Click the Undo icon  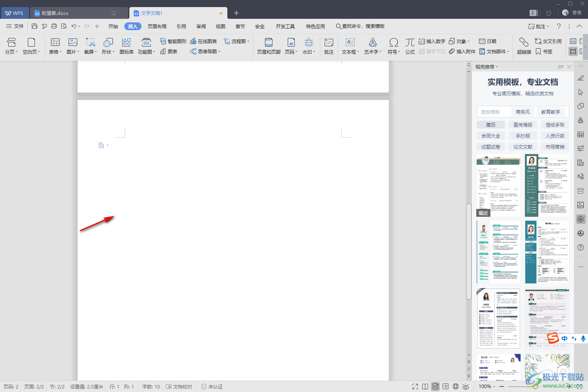(x=74, y=26)
